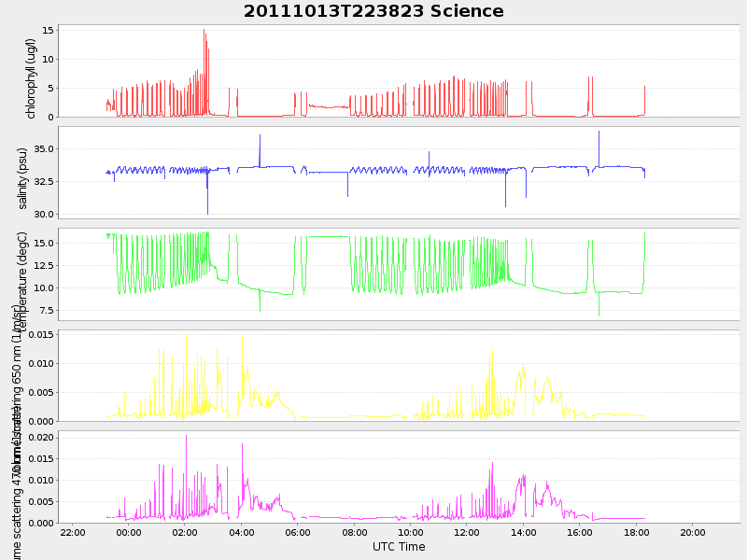Viewport: 747px width, 560px height.
Task: Click the "salinity (psu)" y-axis label
Action: [22, 178]
